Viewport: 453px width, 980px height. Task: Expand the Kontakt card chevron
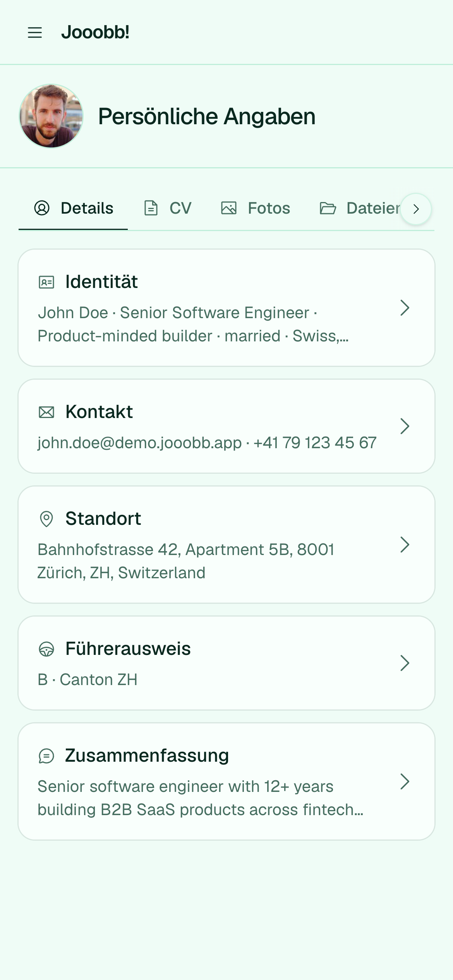click(405, 427)
